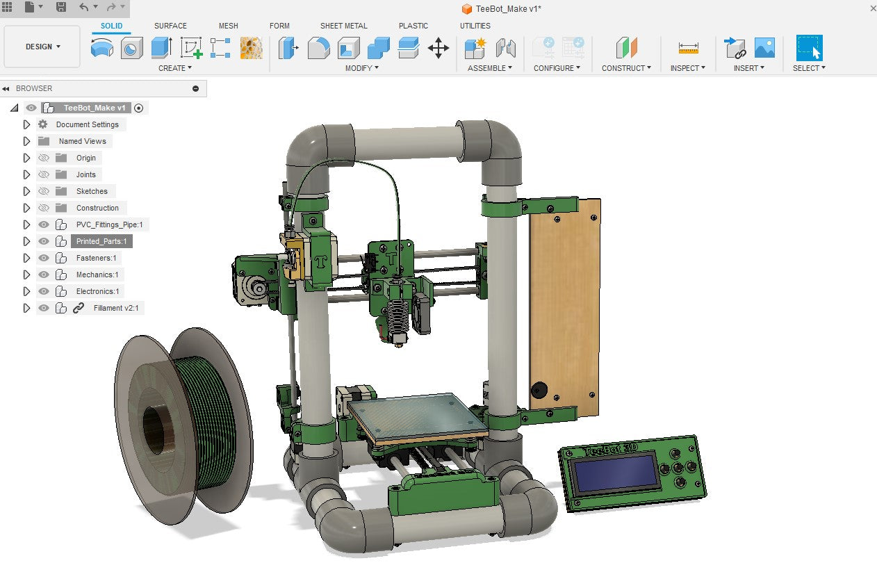Collapse the browser panel with double arrows
Screen dimensions: 877x588
click(6, 88)
